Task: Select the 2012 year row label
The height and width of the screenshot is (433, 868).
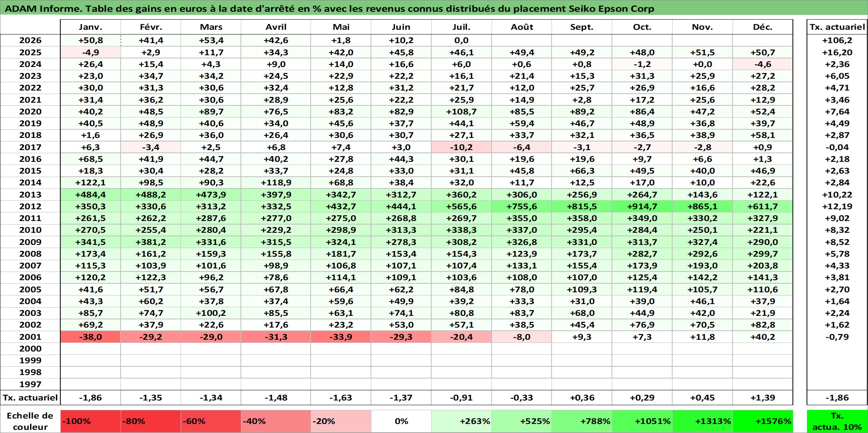Action: (x=30, y=207)
